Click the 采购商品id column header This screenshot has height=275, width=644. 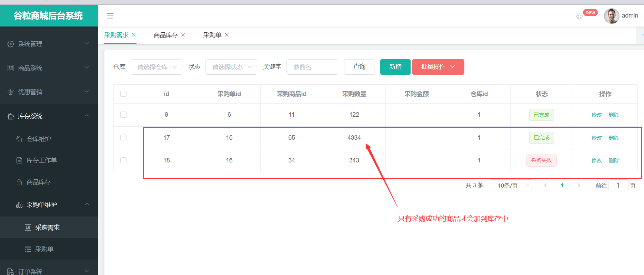coord(292,94)
